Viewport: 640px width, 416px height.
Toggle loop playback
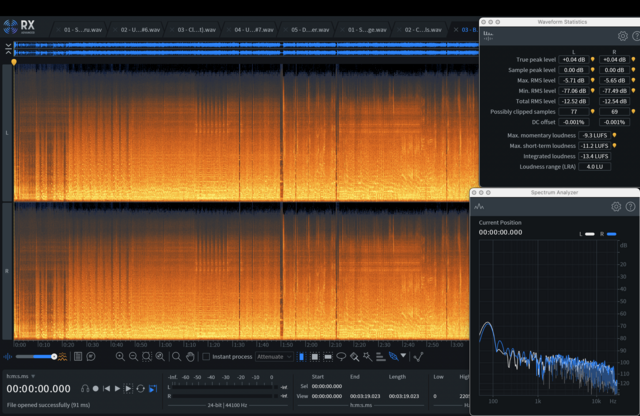141,389
